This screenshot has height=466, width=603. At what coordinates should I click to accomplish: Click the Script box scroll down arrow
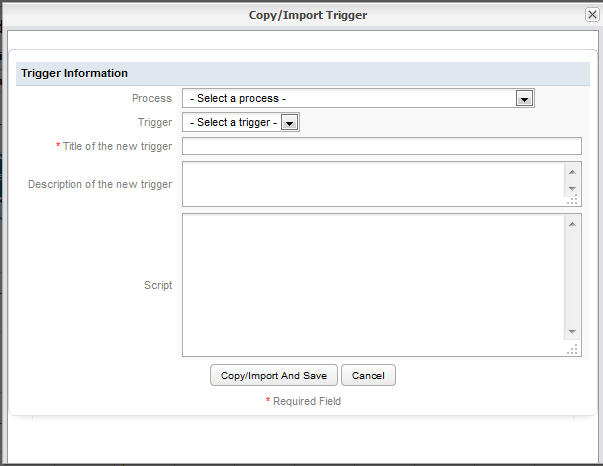coord(572,332)
